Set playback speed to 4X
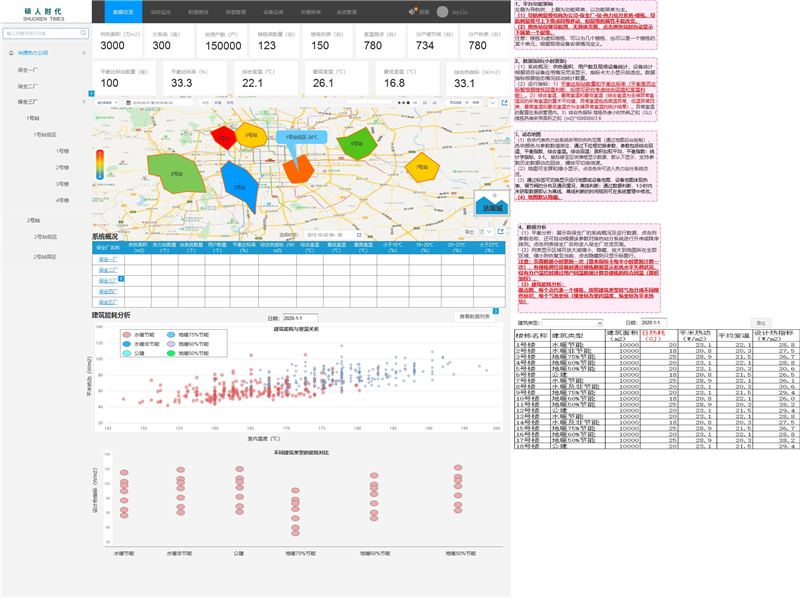 [435, 103]
